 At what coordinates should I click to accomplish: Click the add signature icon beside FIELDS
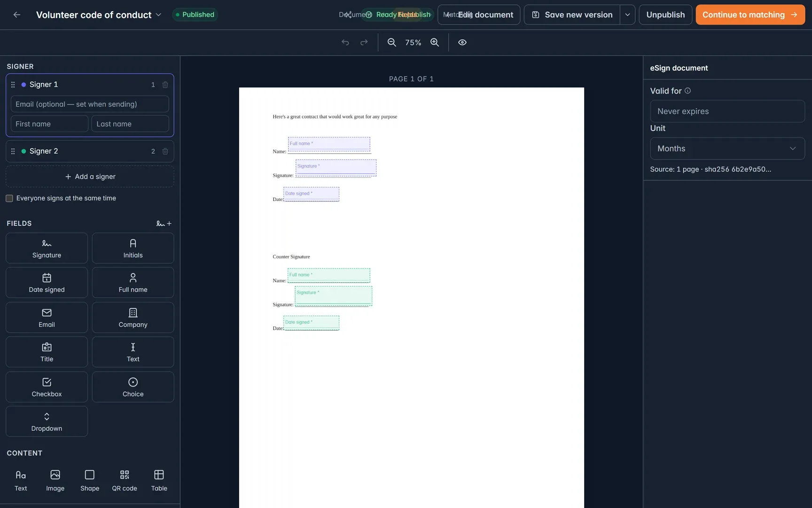click(x=164, y=223)
